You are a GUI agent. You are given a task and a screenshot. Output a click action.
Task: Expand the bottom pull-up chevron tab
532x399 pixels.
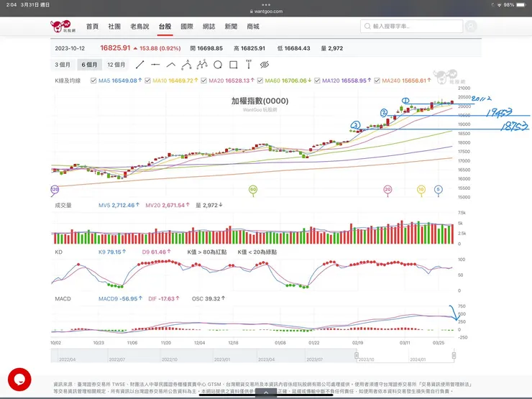[266, 393]
